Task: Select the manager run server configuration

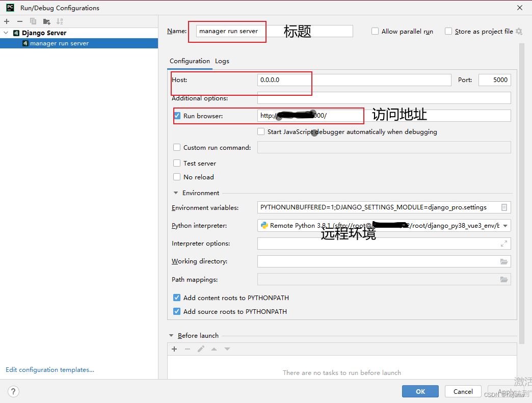Action: point(78,43)
